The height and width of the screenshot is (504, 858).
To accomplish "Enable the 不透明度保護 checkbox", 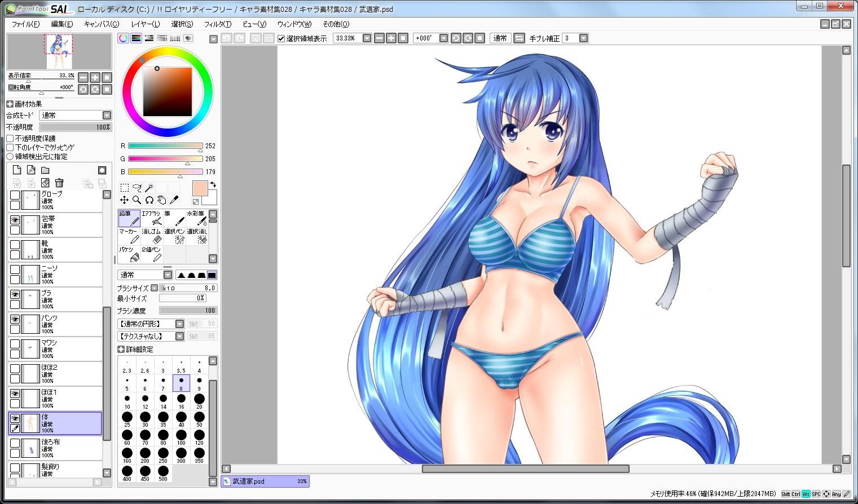I will [x=10, y=138].
